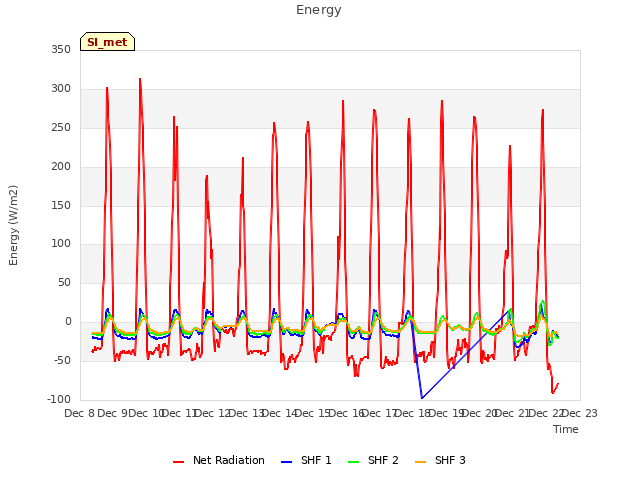640x480 pixels.
Task: Click the Energy (W/m2) y-axis label
Action: point(13,225)
